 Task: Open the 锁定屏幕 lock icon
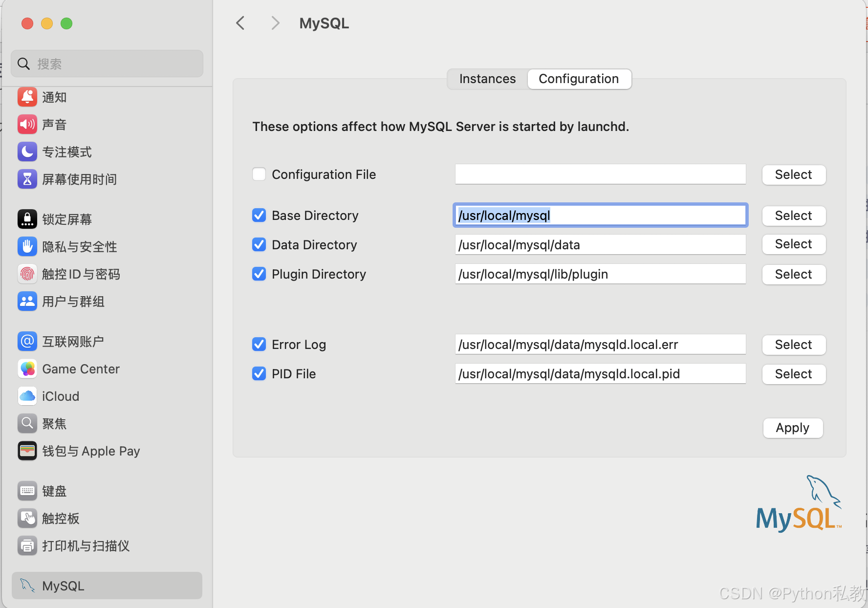tap(27, 219)
